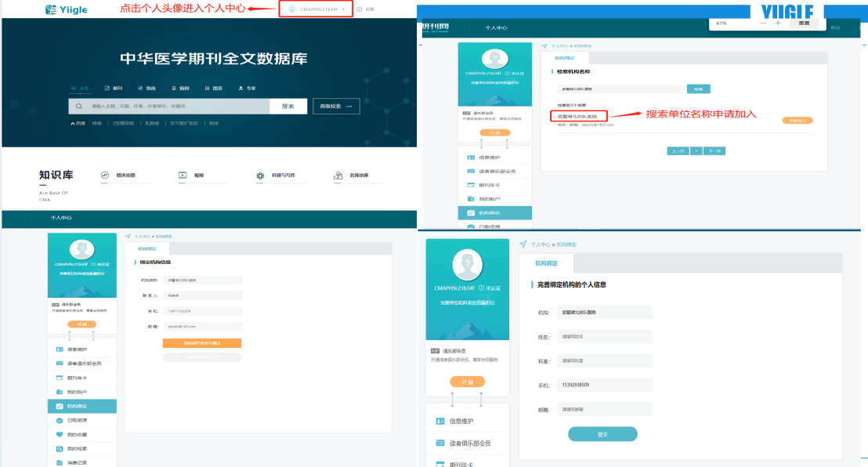The width and height of the screenshot is (868, 467).
Task: Click the teal 提交 submit button
Action: 602,434
